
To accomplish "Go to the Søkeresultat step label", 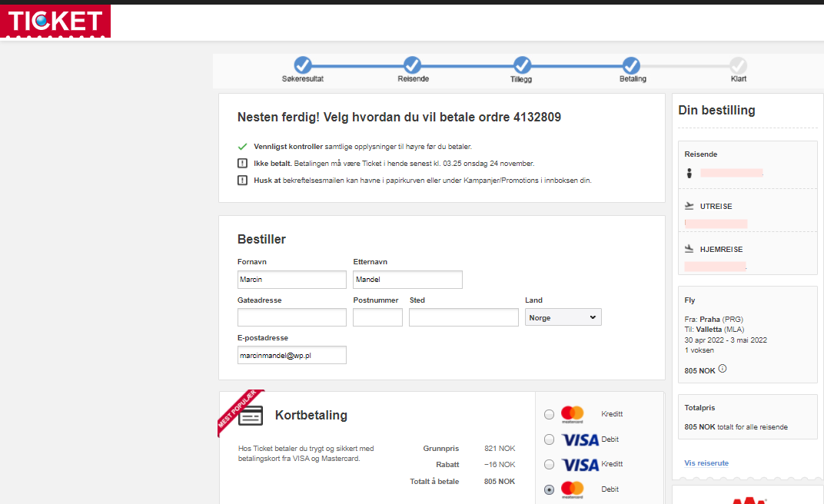I will click(303, 78).
